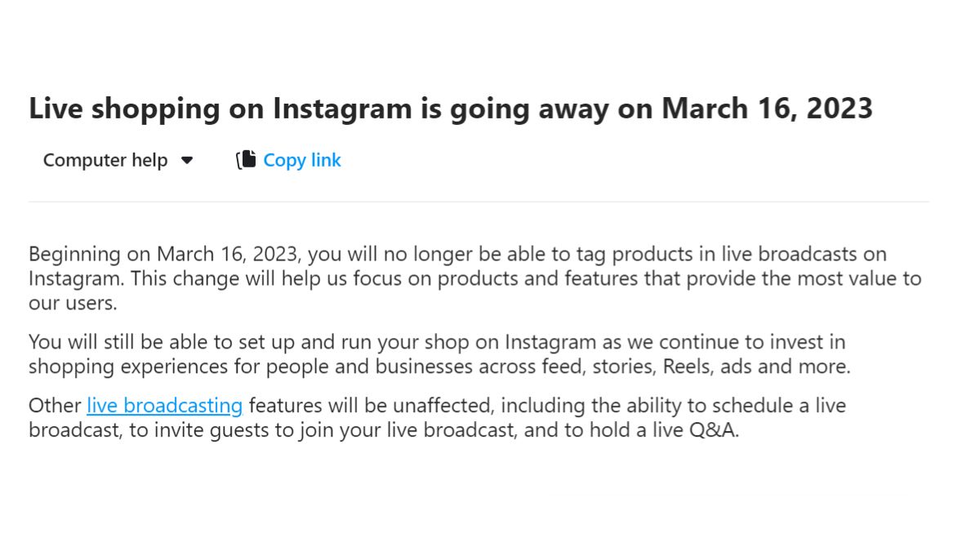Screen dimensions: 980x551
Task: Open the "live broadcasting" hyperlink
Action: [x=164, y=405]
